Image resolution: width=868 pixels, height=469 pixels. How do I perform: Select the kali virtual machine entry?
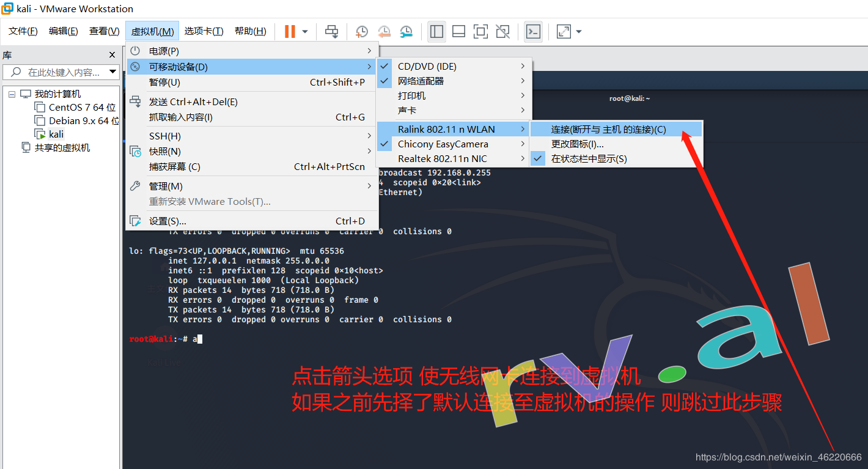[56, 135]
